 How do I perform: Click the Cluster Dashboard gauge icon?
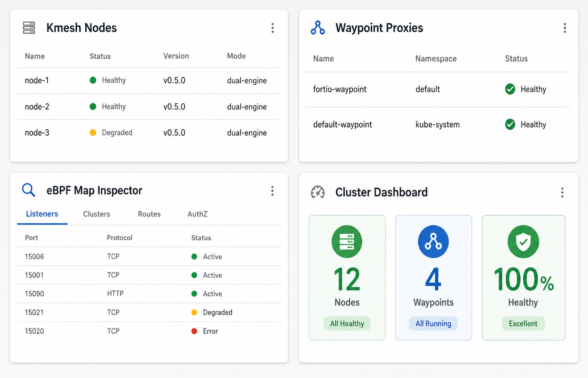point(318,192)
